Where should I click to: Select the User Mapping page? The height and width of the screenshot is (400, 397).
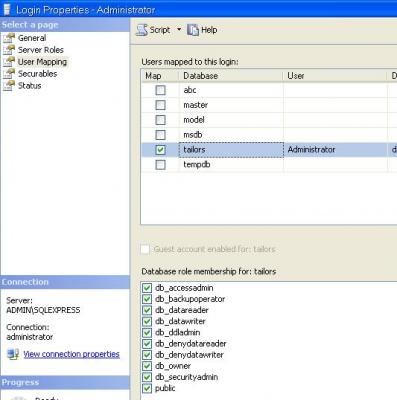tap(42, 62)
